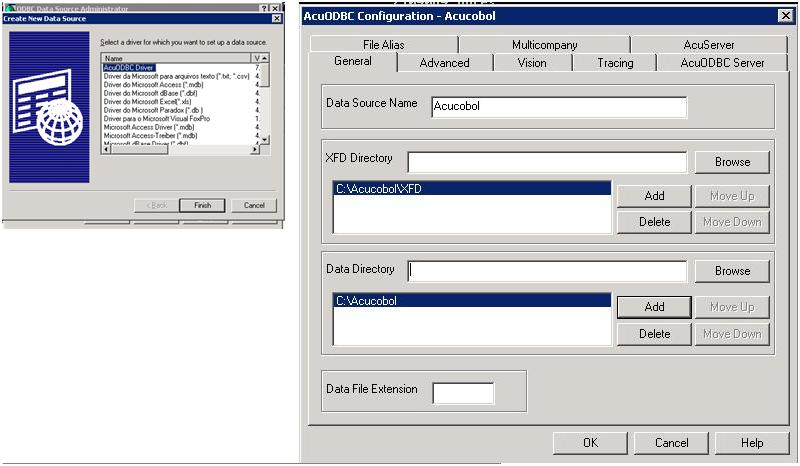This screenshot has height=466, width=800.
Task: Click the Data File Extension field
Action: pos(463,393)
